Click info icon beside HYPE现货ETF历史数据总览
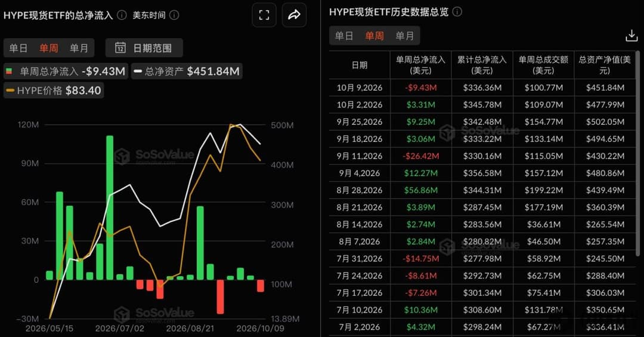The image size is (644, 337). coord(457,12)
